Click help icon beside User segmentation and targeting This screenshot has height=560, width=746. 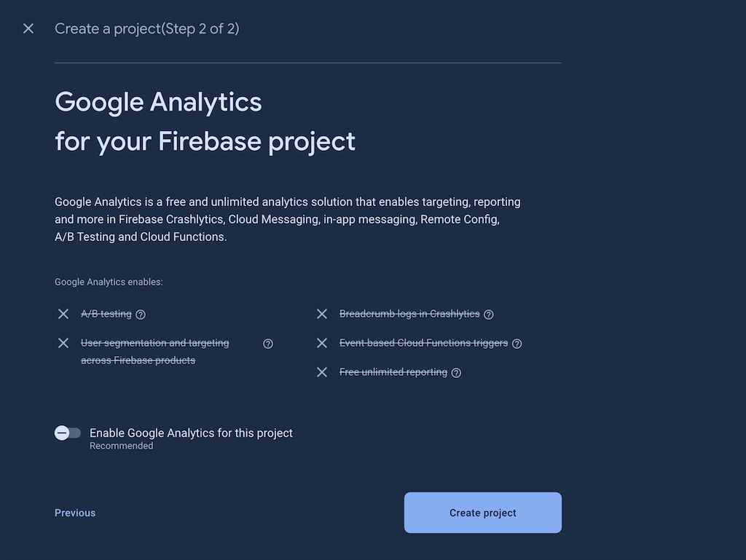point(268,344)
